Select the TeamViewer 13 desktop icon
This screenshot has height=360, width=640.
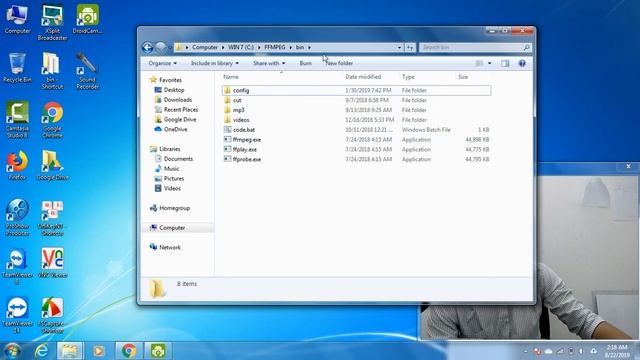pyautogui.click(x=17, y=316)
